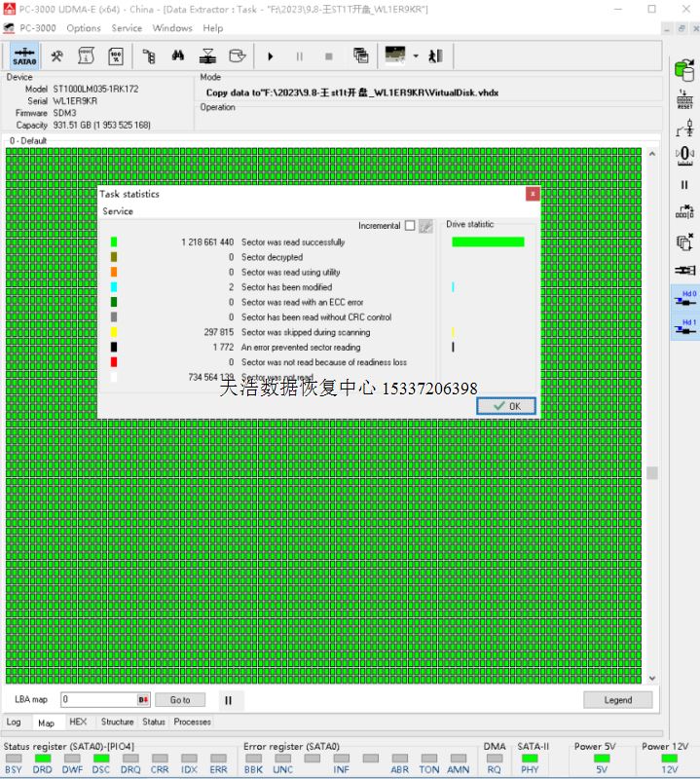Enable the Incremental checkbox
The width and height of the screenshot is (700, 779).
click(x=410, y=226)
